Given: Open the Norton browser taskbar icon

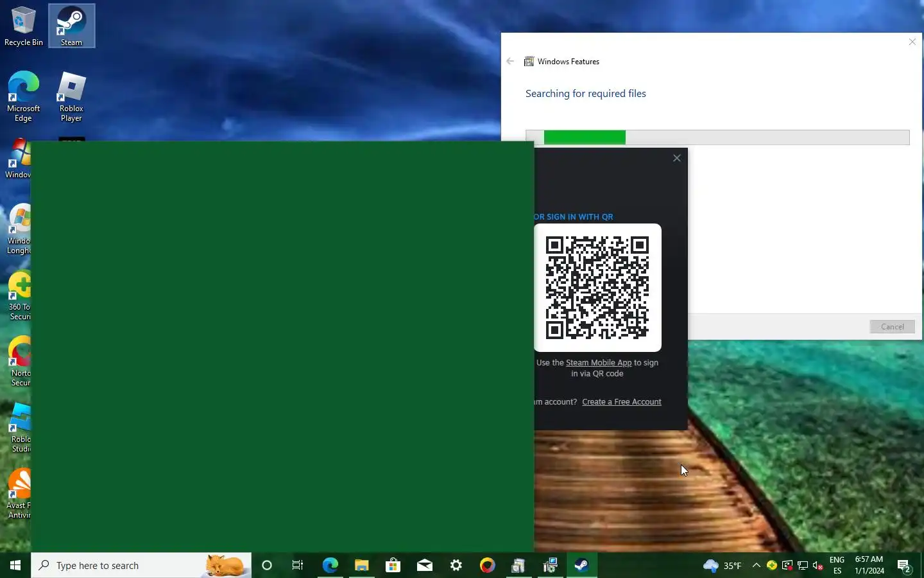Looking at the screenshot, I should tap(487, 565).
